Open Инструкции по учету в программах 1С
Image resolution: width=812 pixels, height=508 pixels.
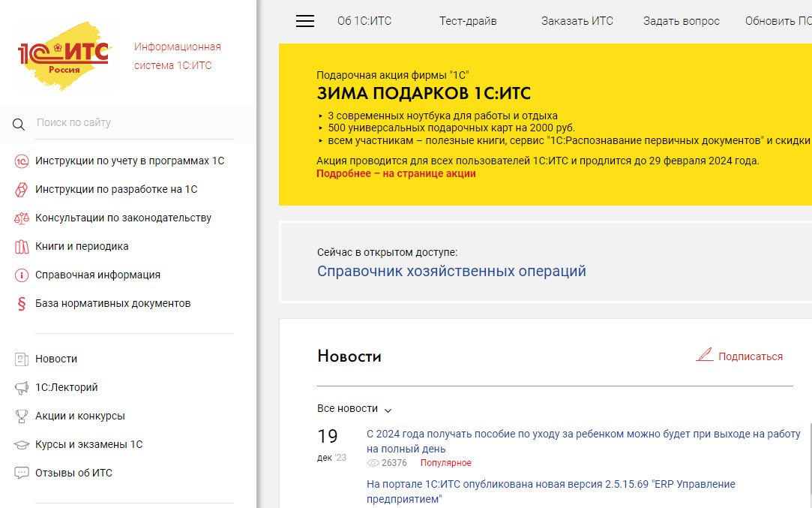pos(130,161)
